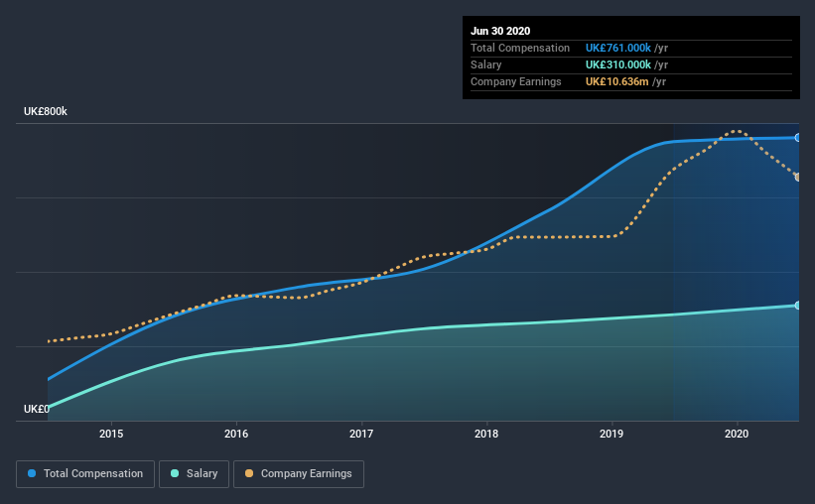The height and width of the screenshot is (504, 815).
Task: Click the Jun 30 2020 tooltip date
Action: 500,31
